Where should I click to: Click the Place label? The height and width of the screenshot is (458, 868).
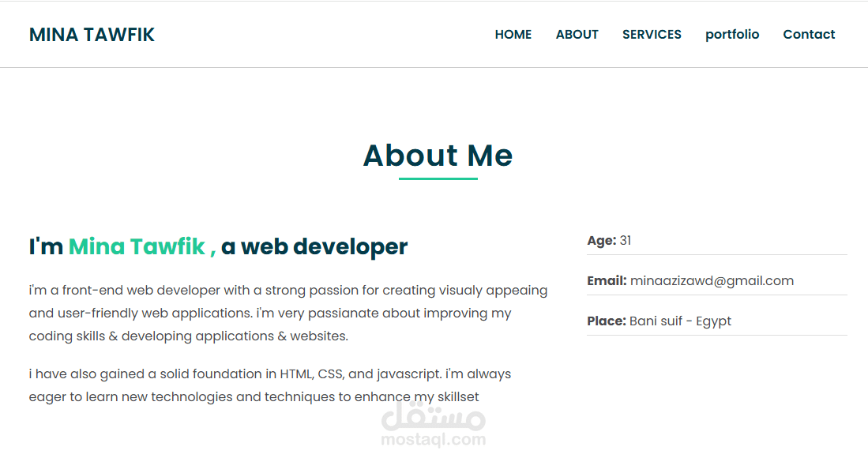click(x=606, y=321)
